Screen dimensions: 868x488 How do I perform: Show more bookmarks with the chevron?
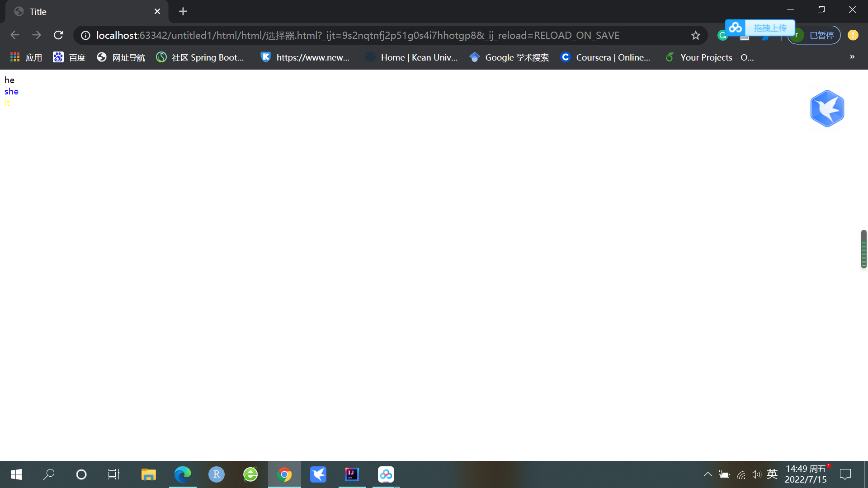coord(852,57)
